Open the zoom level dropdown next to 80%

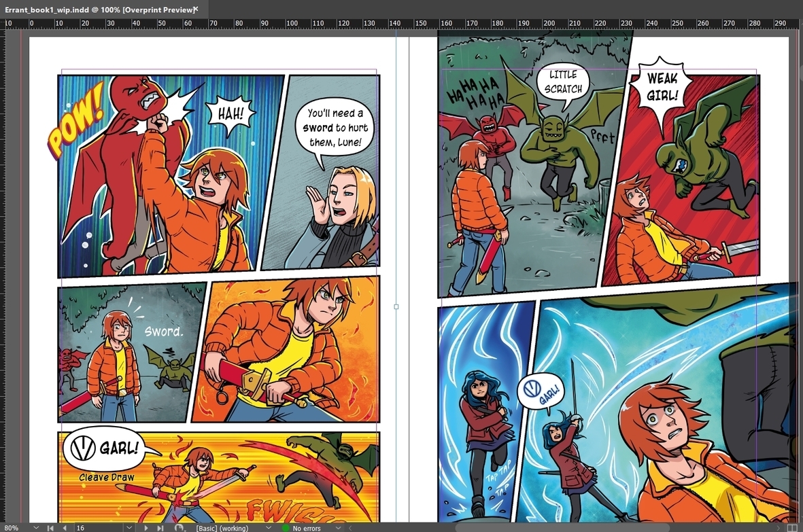(36, 528)
